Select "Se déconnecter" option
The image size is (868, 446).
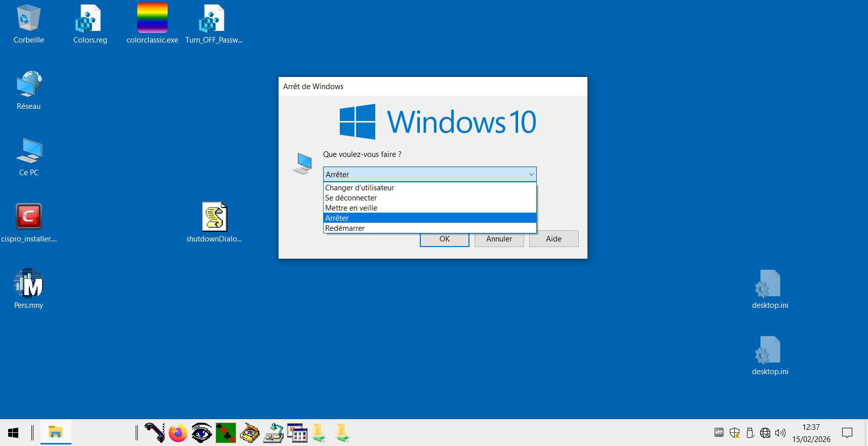[x=351, y=198]
